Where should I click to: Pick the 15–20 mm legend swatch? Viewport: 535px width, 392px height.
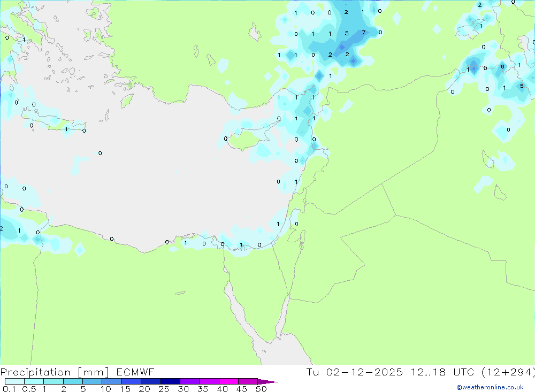(x=131, y=381)
